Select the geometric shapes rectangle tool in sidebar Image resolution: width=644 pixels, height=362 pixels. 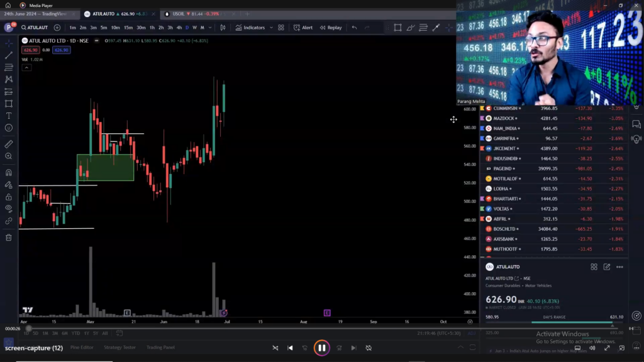point(9,104)
